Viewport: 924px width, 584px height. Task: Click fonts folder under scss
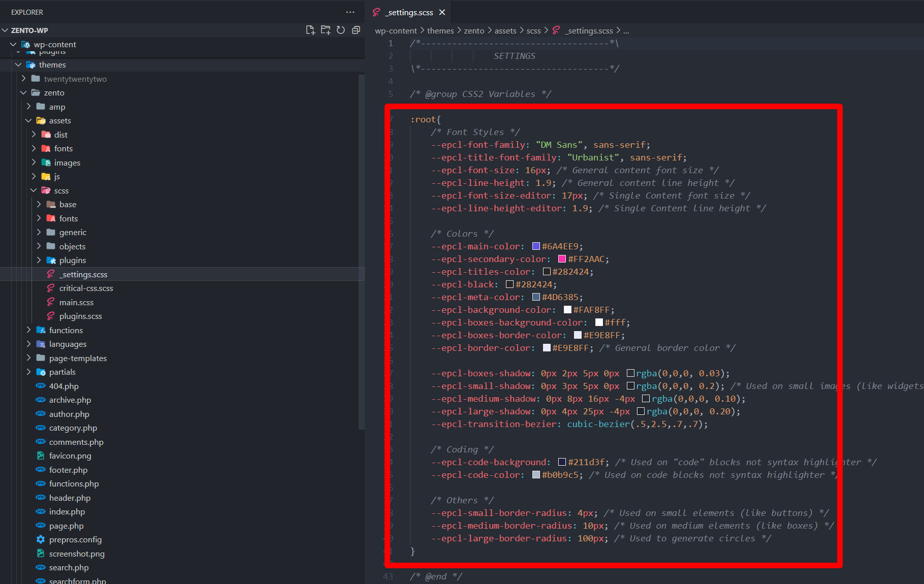(68, 219)
